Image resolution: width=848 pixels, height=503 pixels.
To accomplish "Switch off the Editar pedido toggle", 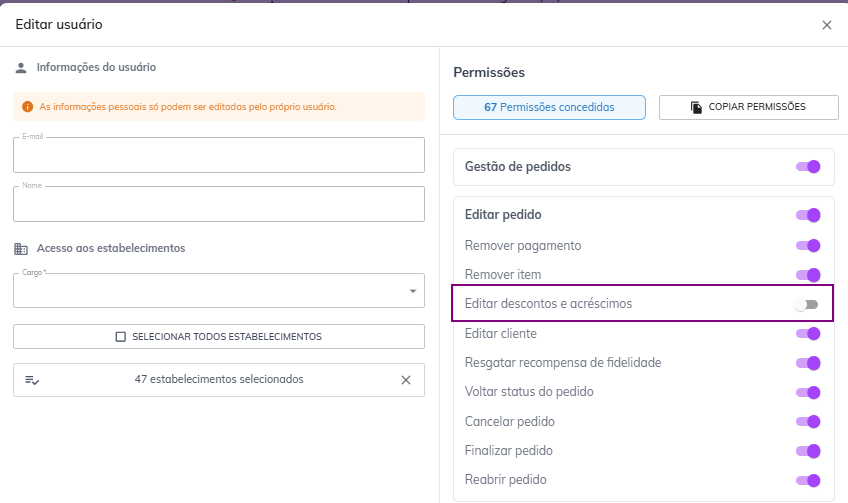I will pyautogui.click(x=808, y=215).
